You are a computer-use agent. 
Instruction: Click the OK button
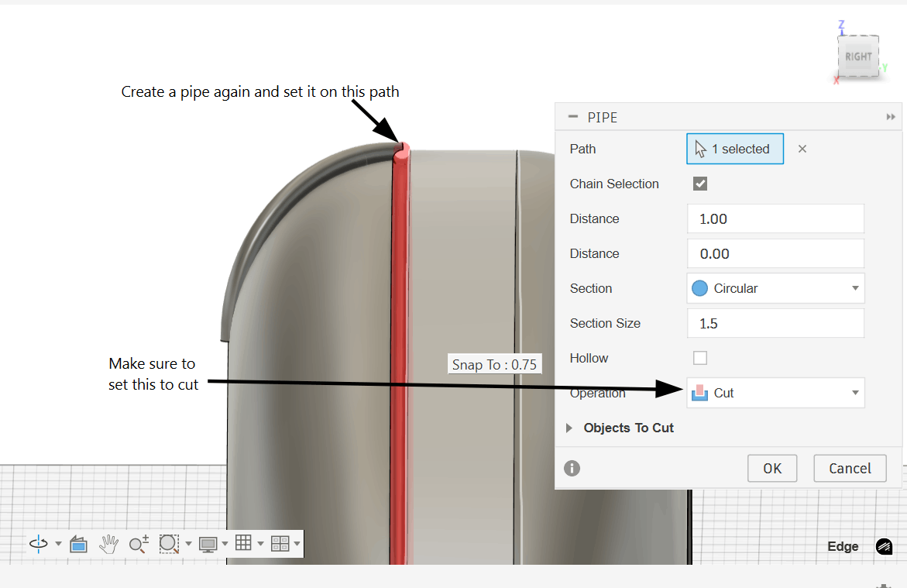[x=772, y=468]
